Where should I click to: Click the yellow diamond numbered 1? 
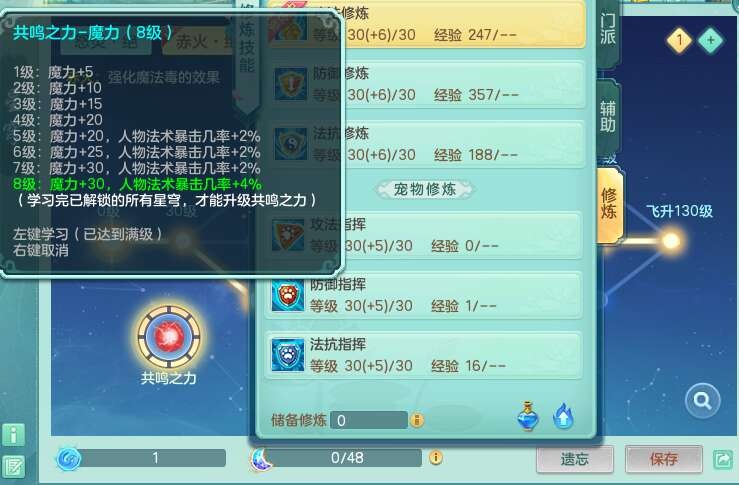coord(679,41)
